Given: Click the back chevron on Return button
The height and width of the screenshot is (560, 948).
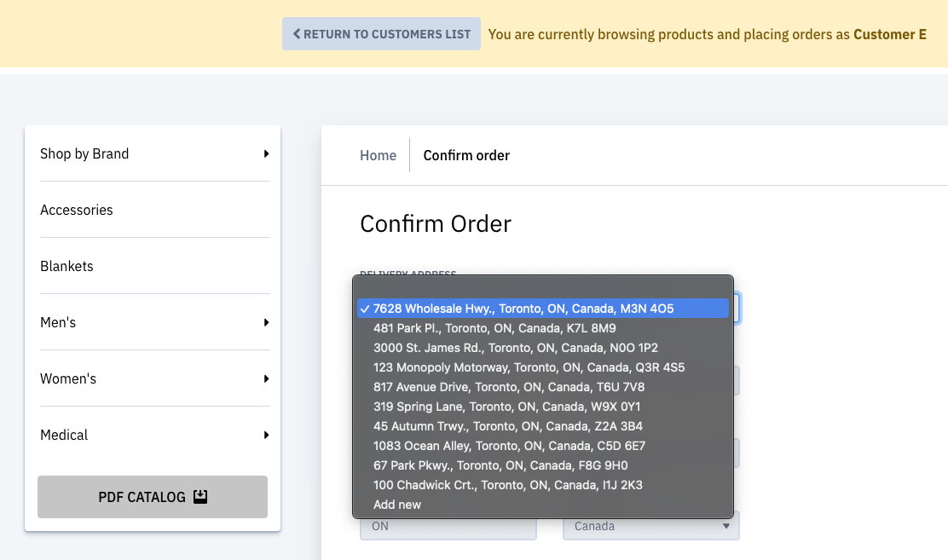Looking at the screenshot, I should pos(297,34).
